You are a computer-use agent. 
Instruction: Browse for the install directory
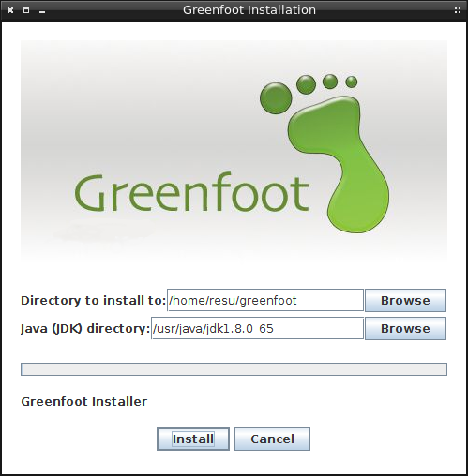pos(405,300)
